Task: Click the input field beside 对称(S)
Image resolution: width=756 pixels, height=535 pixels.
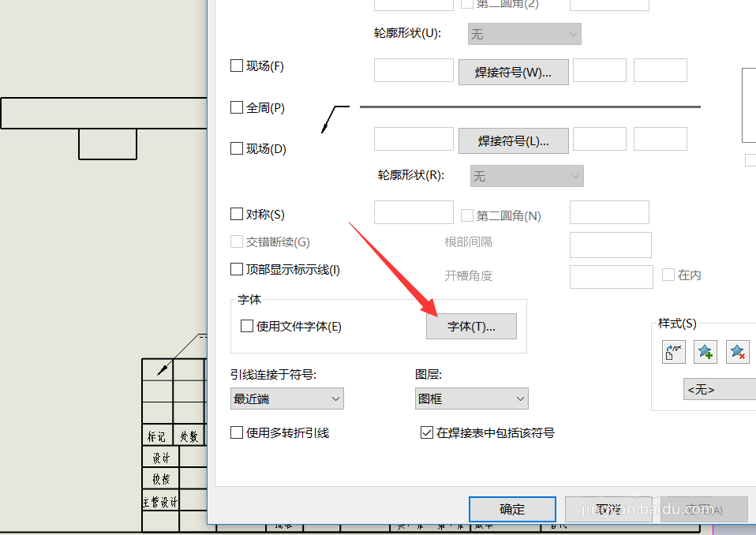Action: (x=414, y=212)
